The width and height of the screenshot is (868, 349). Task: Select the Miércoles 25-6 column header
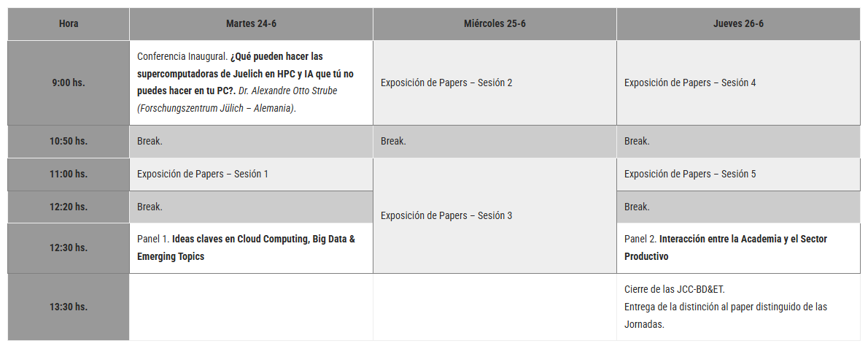(x=495, y=24)
